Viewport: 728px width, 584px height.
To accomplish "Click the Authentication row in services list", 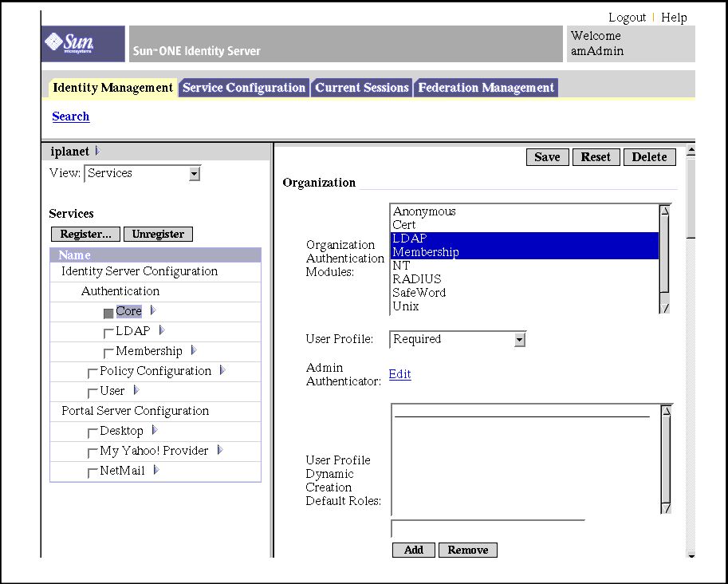I will (x=155, y=292).
